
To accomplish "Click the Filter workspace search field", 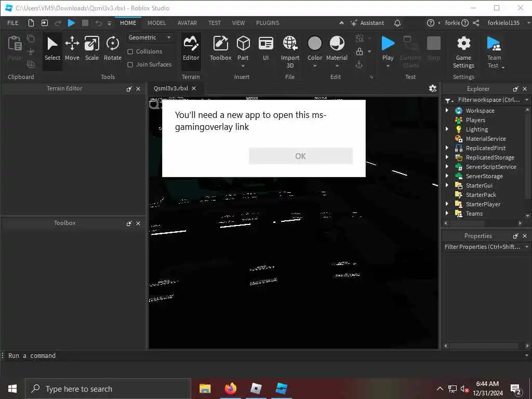I will [x=488, y=100].
